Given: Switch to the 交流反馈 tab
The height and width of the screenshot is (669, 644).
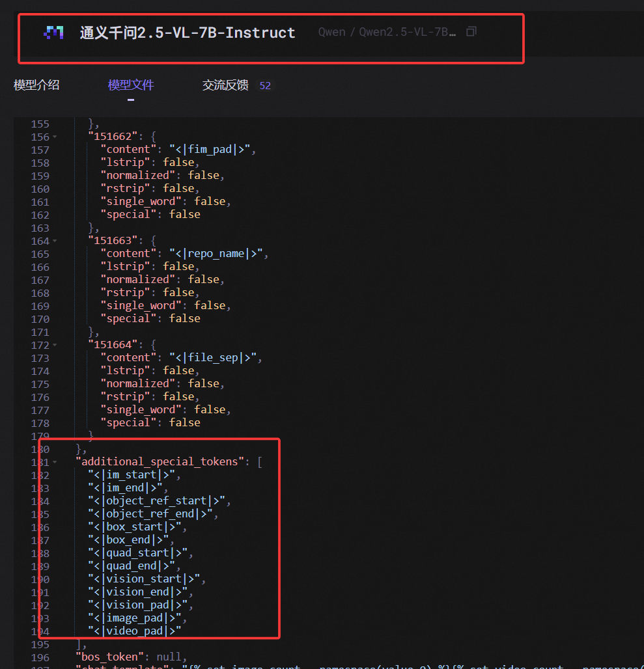Looking at the screenshot, I should 225,85.
